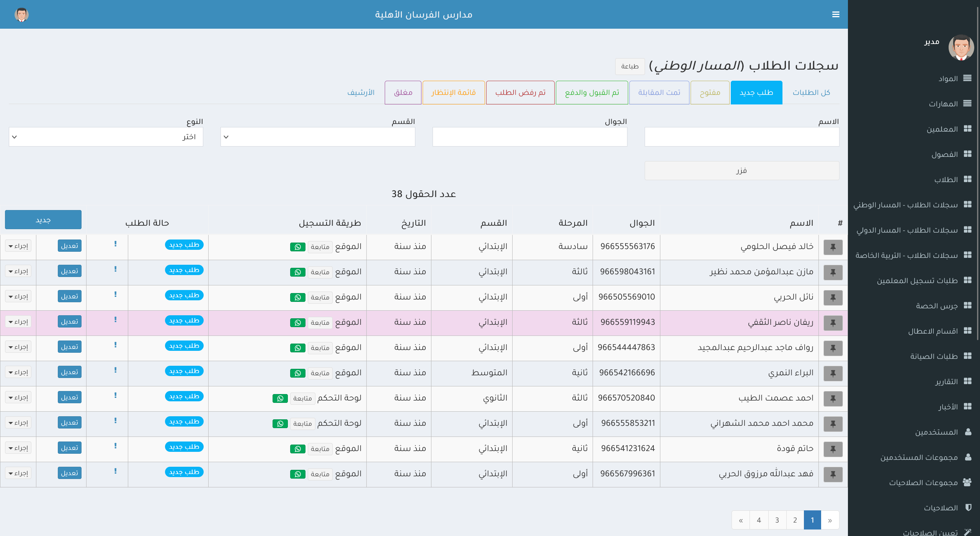
Task: Pin the row of فهد عبدالله مرزوق الحربي
Action: tap(833, 474)
